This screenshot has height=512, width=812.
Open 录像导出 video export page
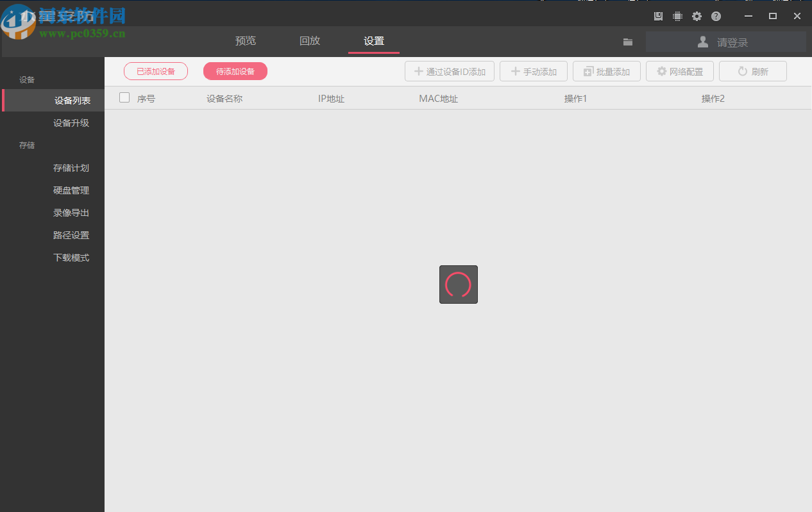(71, 212)
